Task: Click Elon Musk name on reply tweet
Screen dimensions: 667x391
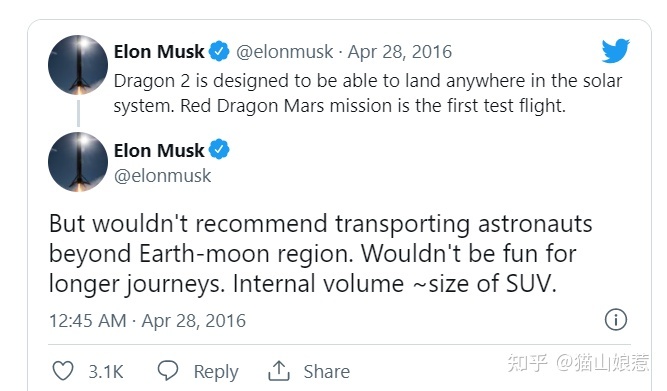Action: [159, 150]
